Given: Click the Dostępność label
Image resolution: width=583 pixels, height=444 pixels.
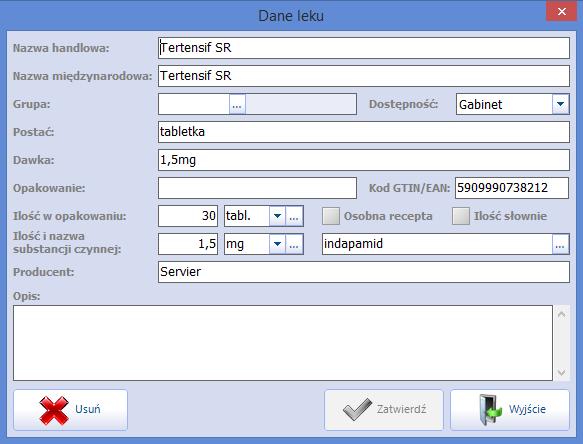Looking at the screenshot, I should pyautogui.click(x=403, y=104).
